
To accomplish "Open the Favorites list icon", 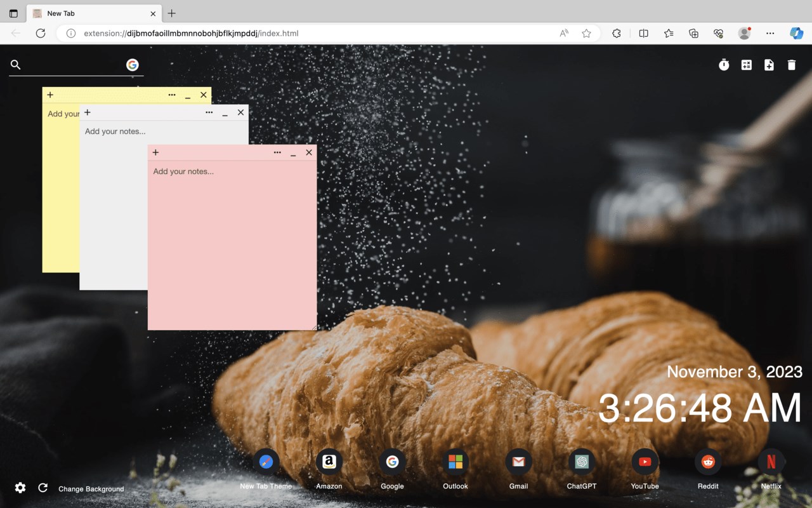I will 669,33.
